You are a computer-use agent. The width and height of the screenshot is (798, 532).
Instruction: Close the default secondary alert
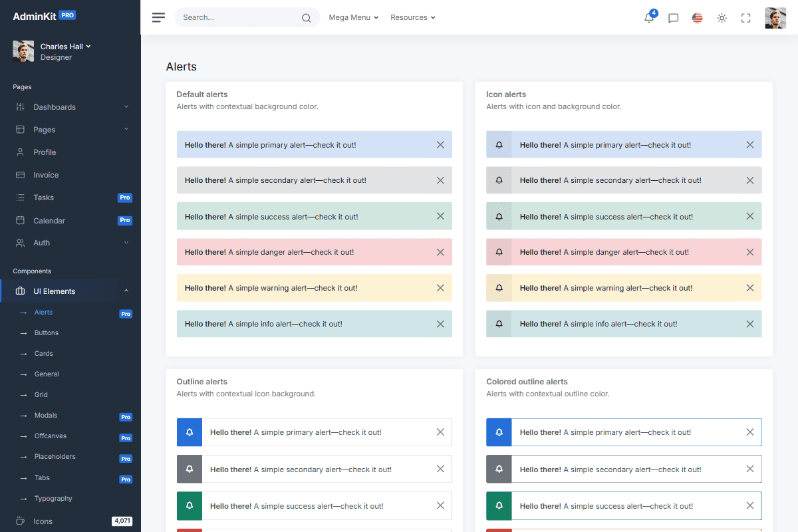(x=440, y=180)
